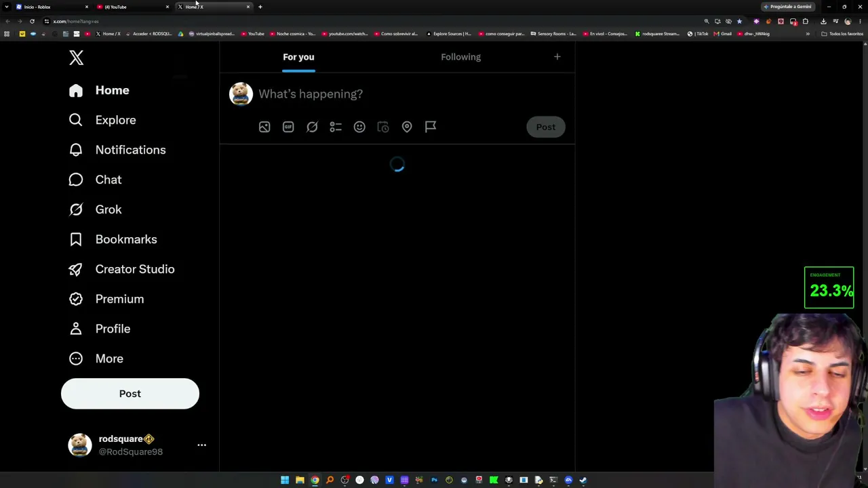Close the Home / X browser tab
868x488 pixels.
[x=248, y=7]
